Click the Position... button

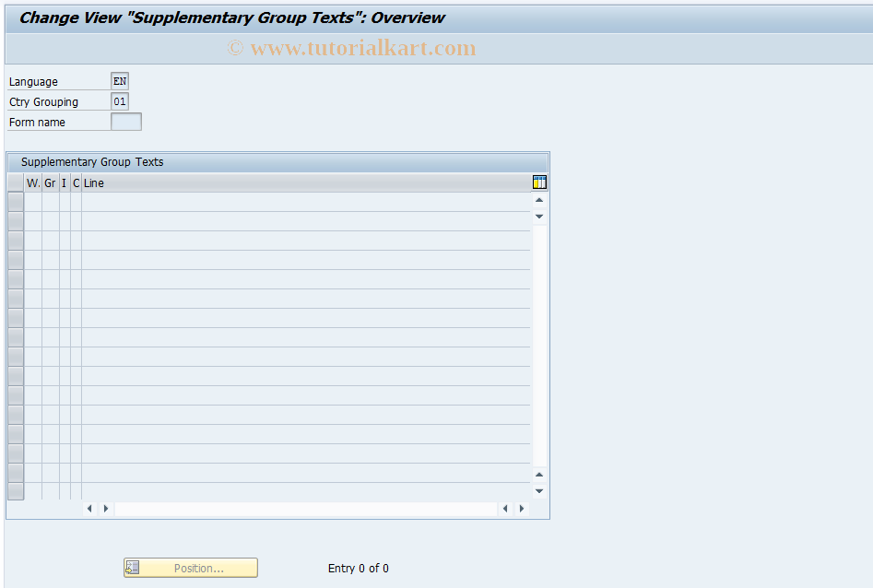tap(191, 568)
